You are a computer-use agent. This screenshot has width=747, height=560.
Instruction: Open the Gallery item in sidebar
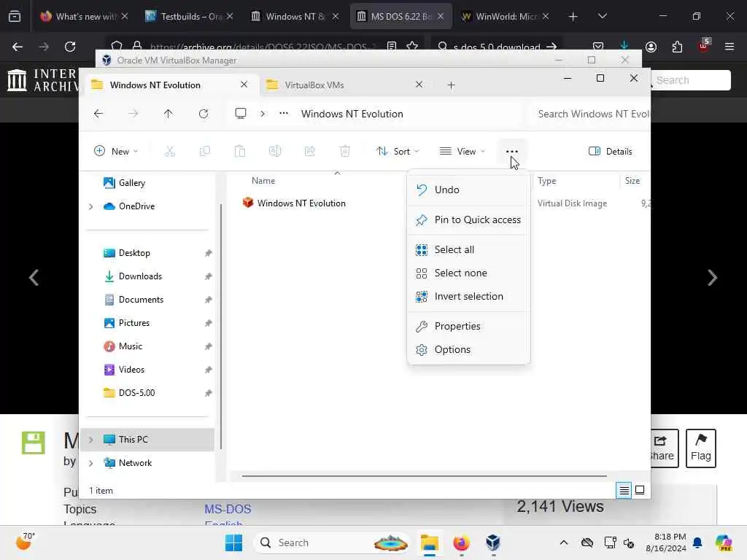131,183
